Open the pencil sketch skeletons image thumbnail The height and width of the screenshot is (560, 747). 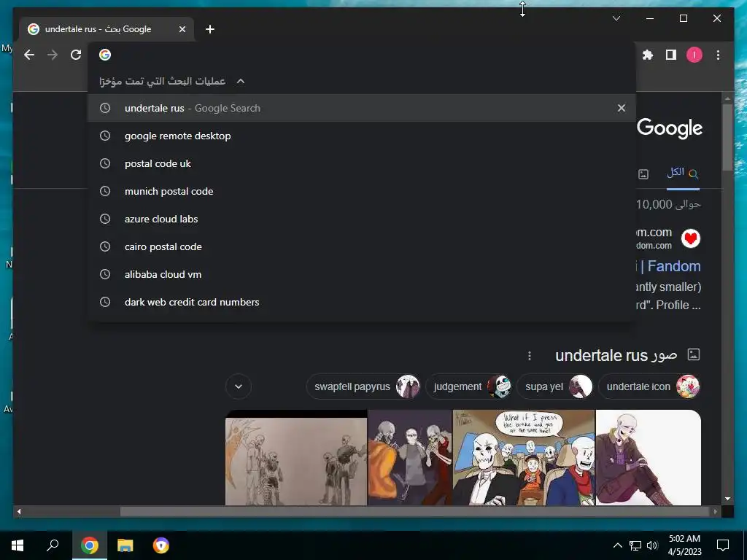tap(296, 458)
